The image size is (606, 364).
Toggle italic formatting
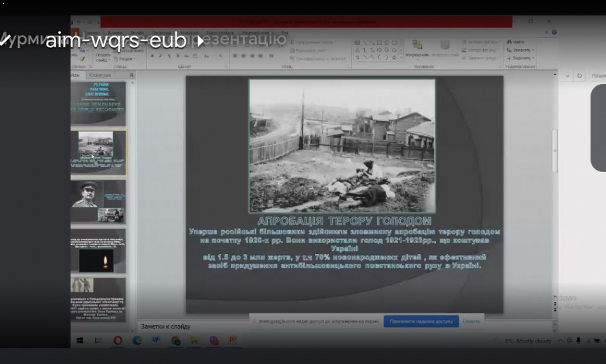[x=160, y=56]
